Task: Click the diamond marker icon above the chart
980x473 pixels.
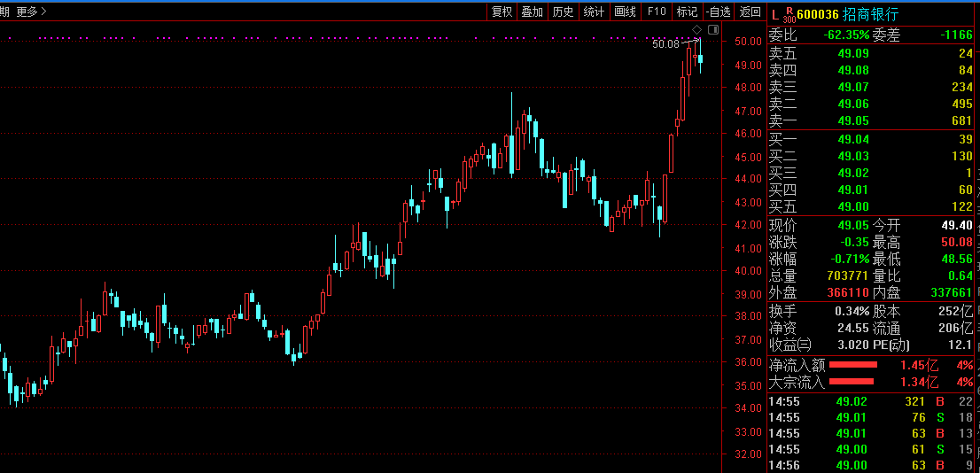Action: click(696, 30)
